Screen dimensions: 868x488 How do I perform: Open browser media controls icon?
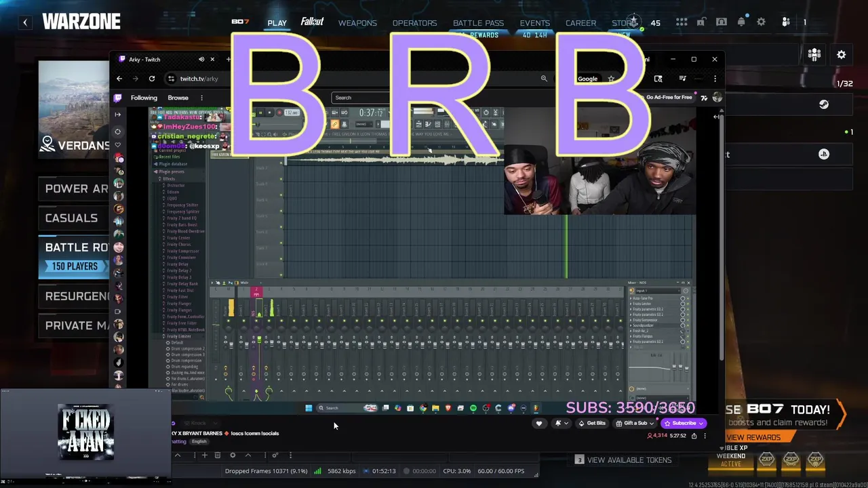(682, 79)
